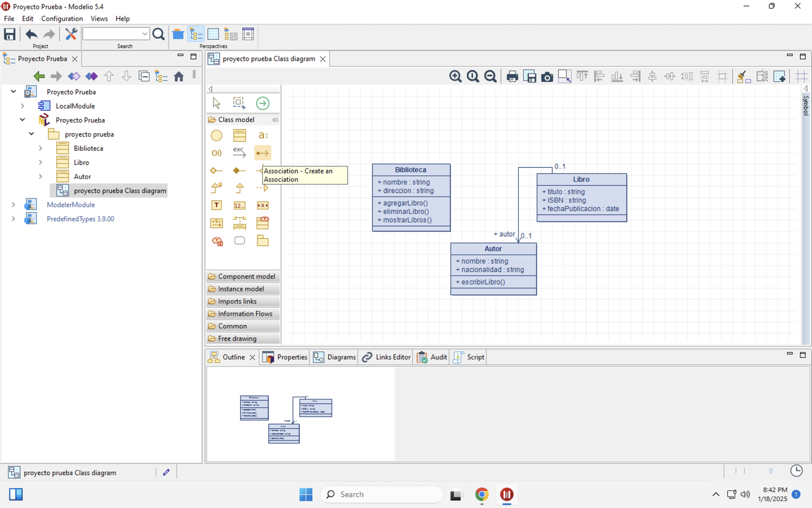Click the Windows taskbar Search box

381,494
